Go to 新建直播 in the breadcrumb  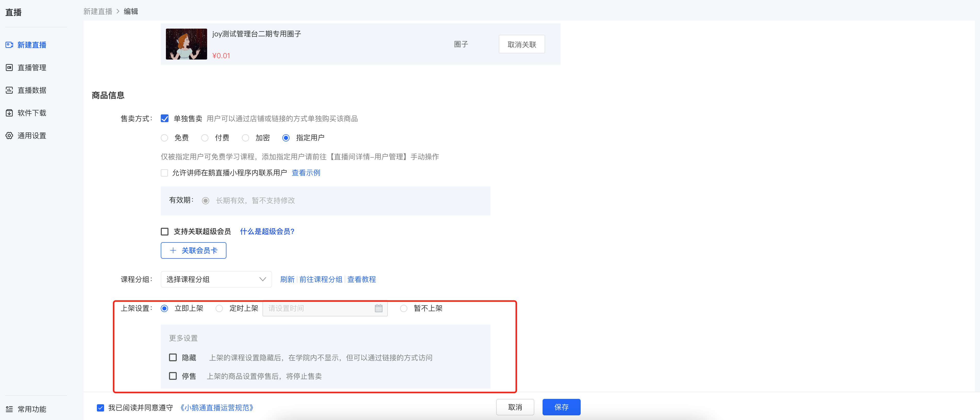coord(98,11)
